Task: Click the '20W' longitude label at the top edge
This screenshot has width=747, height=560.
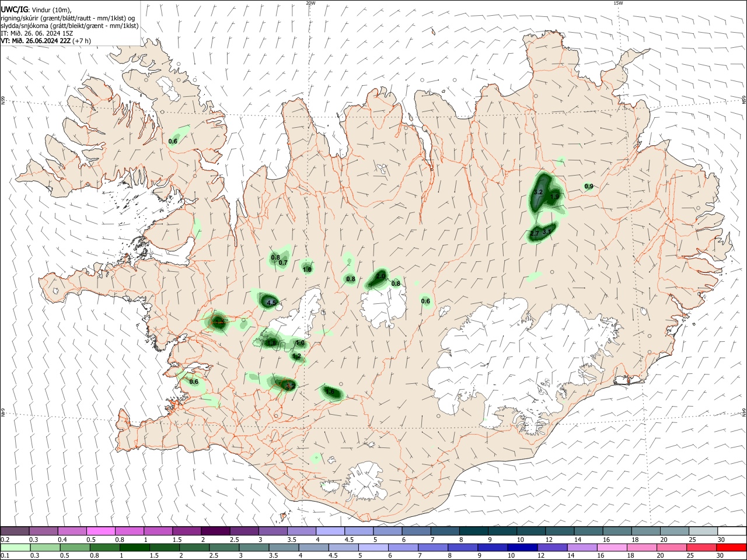Action: 310,3
